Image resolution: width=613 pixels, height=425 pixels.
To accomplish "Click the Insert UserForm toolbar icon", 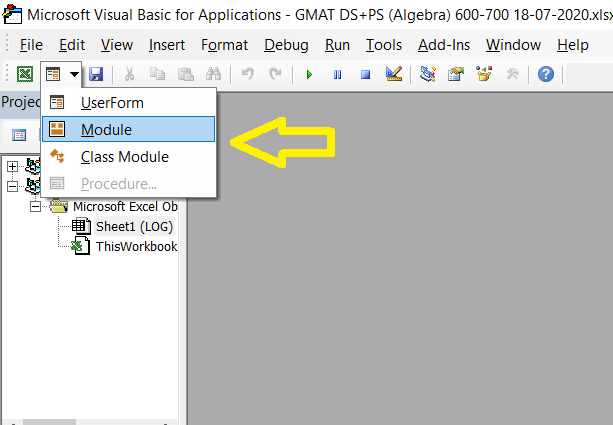I will (53, 74).
